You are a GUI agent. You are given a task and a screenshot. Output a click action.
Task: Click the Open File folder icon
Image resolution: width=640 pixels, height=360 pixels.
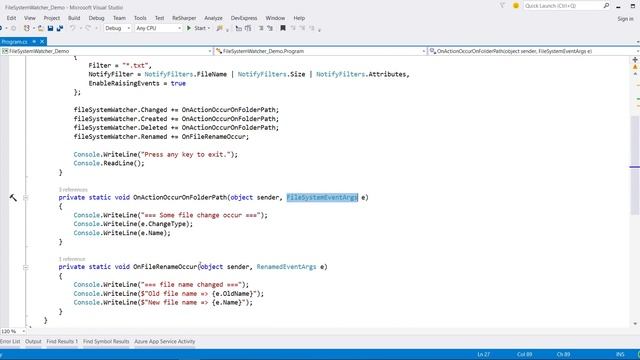pyautogui.click(x=40, y=28)
